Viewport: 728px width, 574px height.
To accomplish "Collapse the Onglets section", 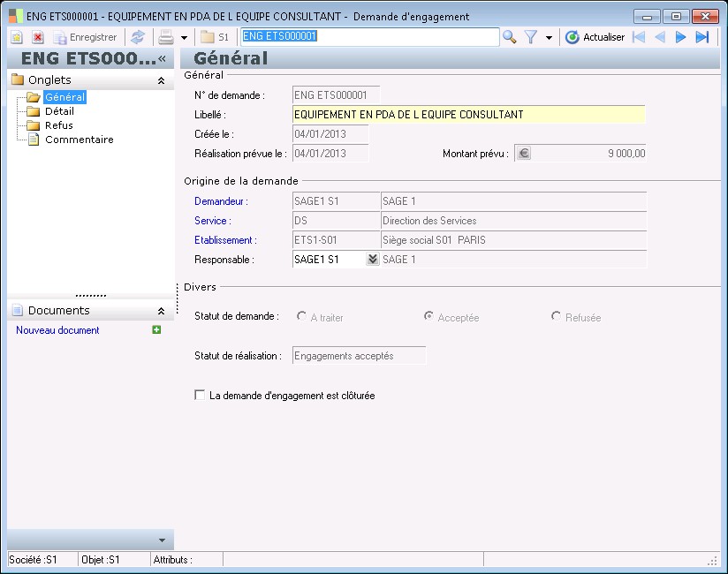I will [161, 80].
